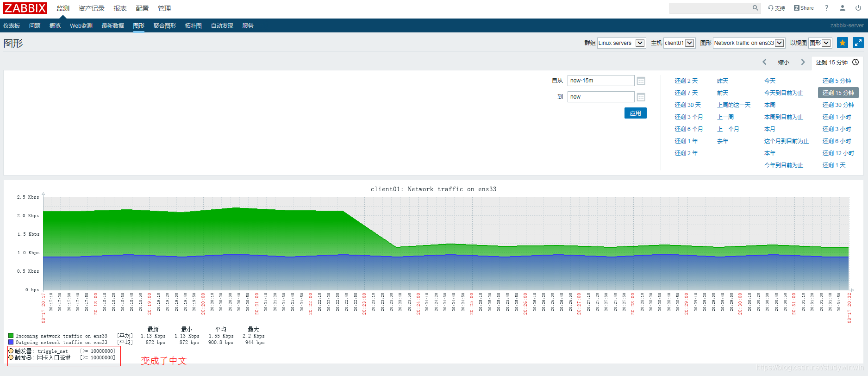This screenshot has height=376, width=868.
Task: Select time range 去年
Action: coord(722,141)
